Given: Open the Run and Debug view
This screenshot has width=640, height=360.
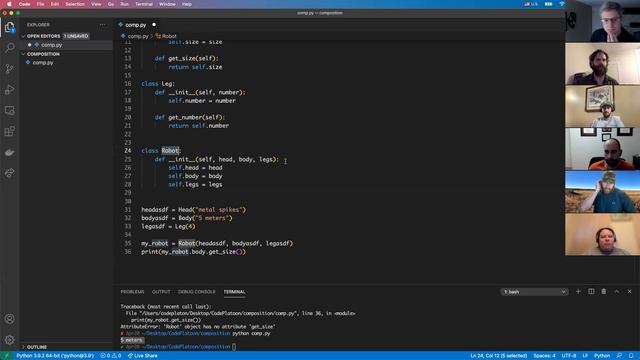Looking at the screenshot, I should tap(9, 89).
